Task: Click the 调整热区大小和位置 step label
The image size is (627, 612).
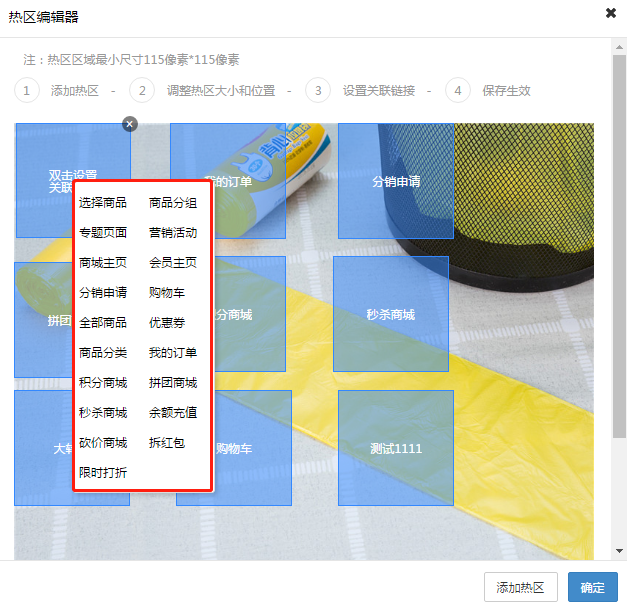Action: (221, 91)
